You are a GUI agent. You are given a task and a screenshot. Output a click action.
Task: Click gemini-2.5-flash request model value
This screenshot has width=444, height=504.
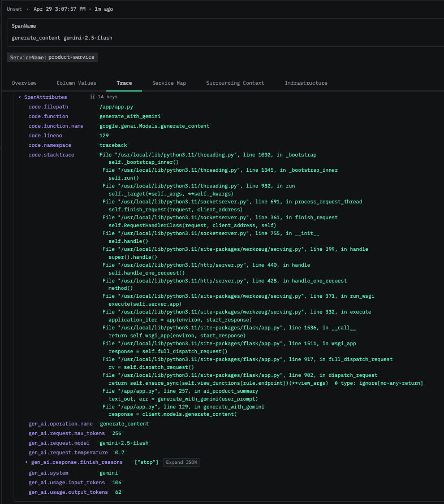tap(124, 443)
